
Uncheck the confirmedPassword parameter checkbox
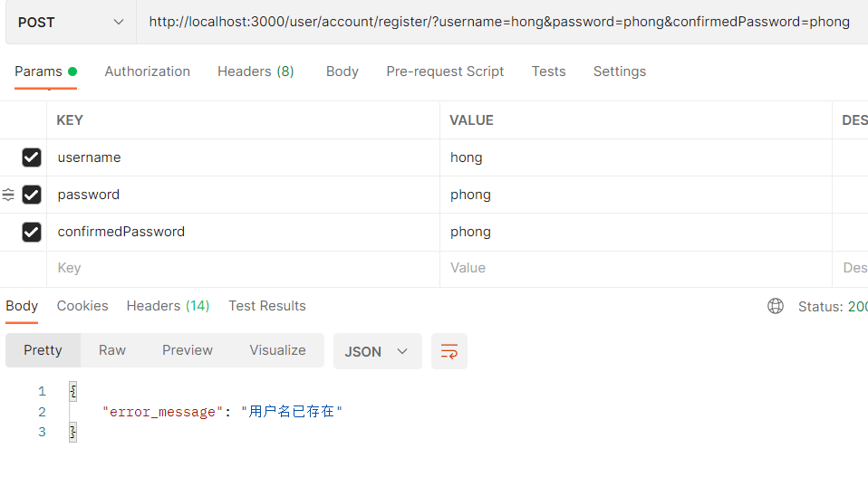(x=32, y=232)
